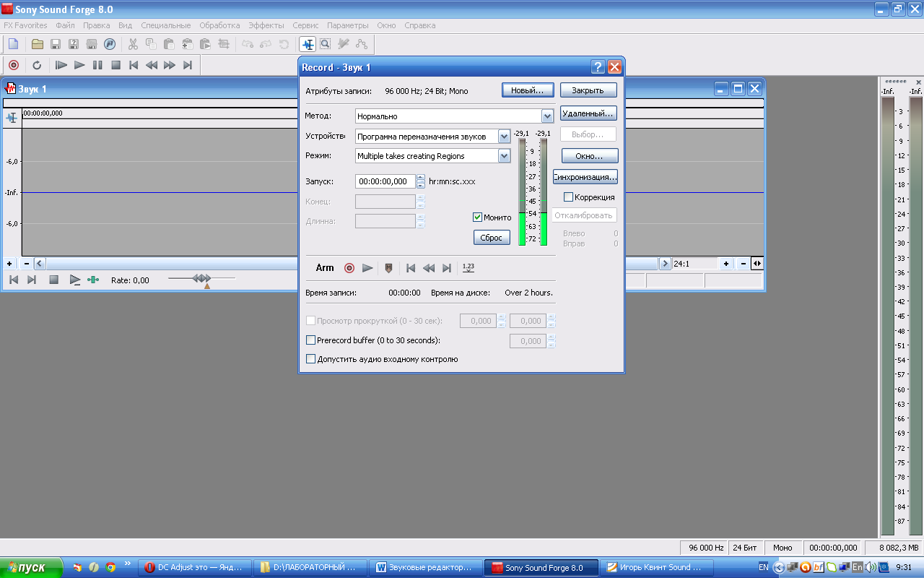Click Rewind in the Record dialog transport
This screenshot has width=924, height=578.
pyautogui.click(x=429, y=268)
